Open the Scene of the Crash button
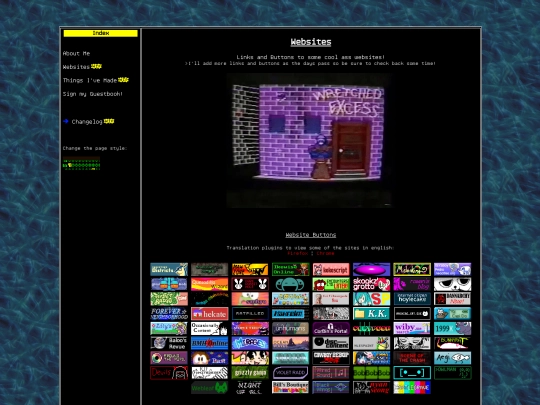 (412, 358)
